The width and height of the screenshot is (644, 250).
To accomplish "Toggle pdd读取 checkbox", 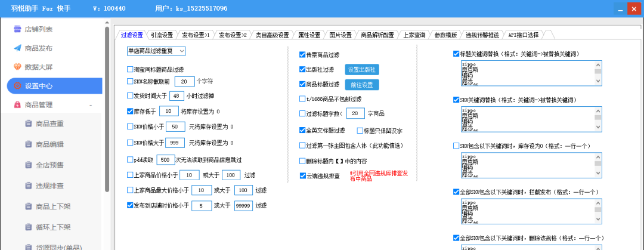I will click(x=130, y=159).
